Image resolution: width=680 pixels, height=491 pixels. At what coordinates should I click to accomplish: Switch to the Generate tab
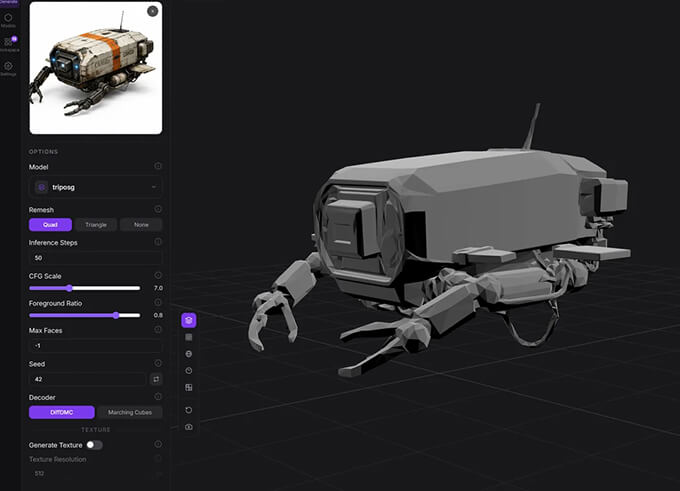pyautogui.click(x=8, y=3)
